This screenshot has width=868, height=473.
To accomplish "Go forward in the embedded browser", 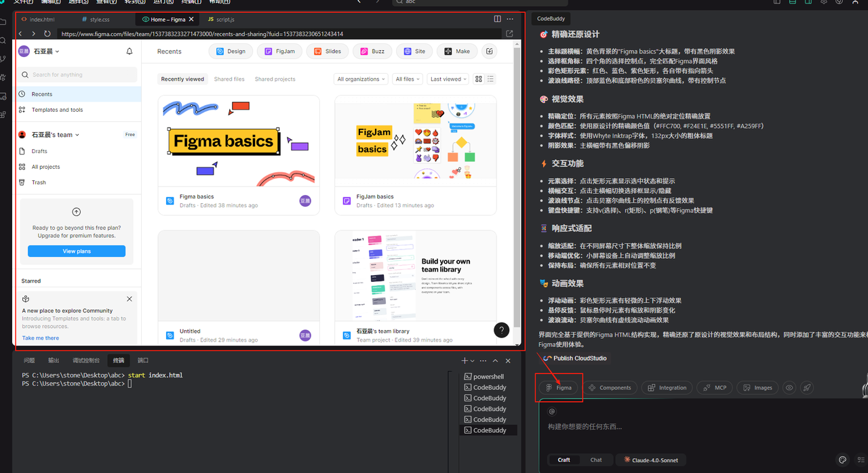I will (33, 34).
